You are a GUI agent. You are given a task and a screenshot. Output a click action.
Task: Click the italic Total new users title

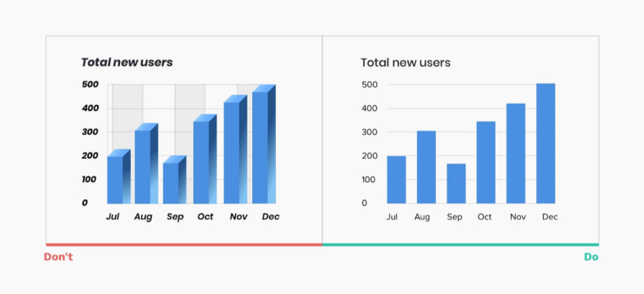[x=127, y=62]
